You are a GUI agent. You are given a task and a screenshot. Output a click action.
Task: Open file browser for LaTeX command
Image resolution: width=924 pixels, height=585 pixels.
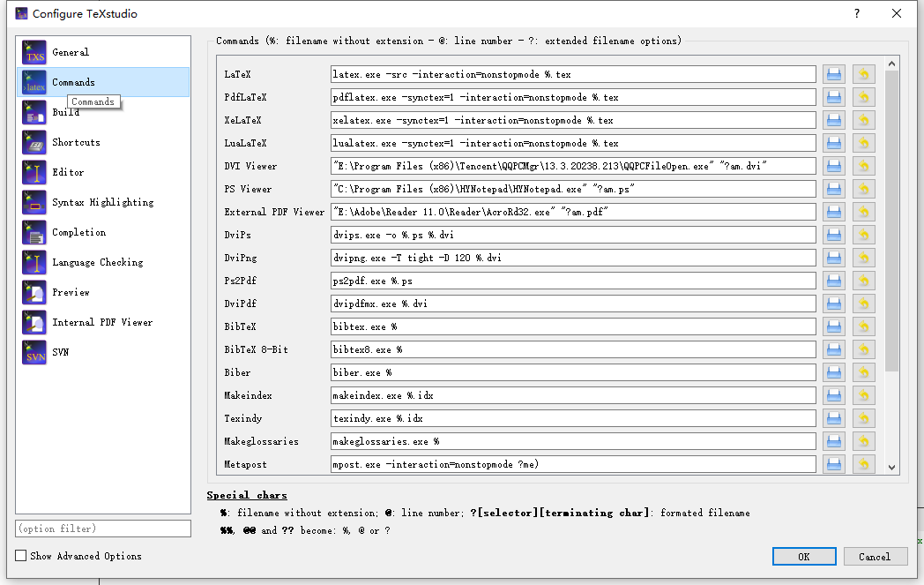834,74
